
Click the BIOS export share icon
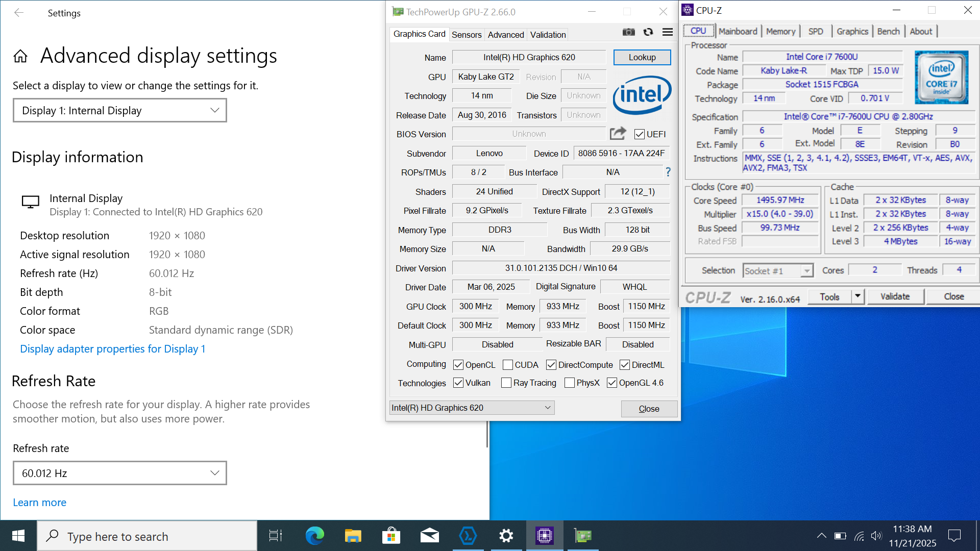(618, 134)
